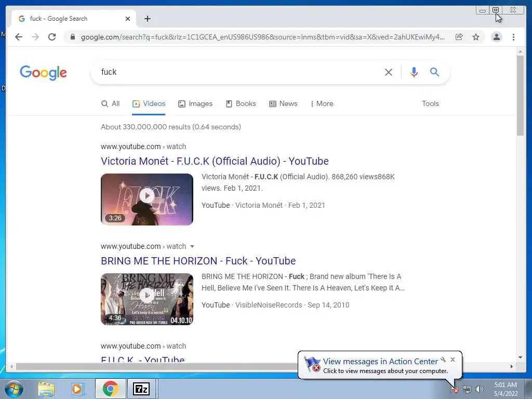532x399 pixels.
Task: Submit search with magnifier icon
Action: point(435,72)
